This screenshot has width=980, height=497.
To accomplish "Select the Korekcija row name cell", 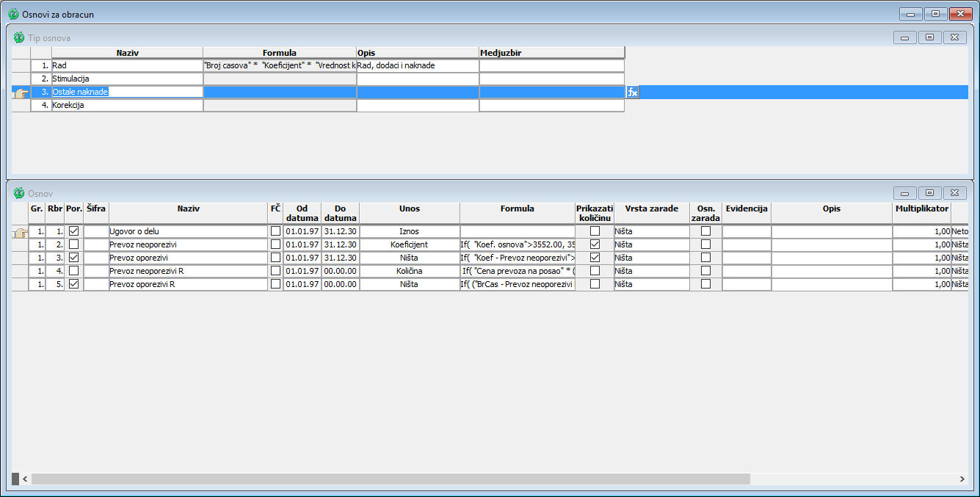I will point(127,105).
